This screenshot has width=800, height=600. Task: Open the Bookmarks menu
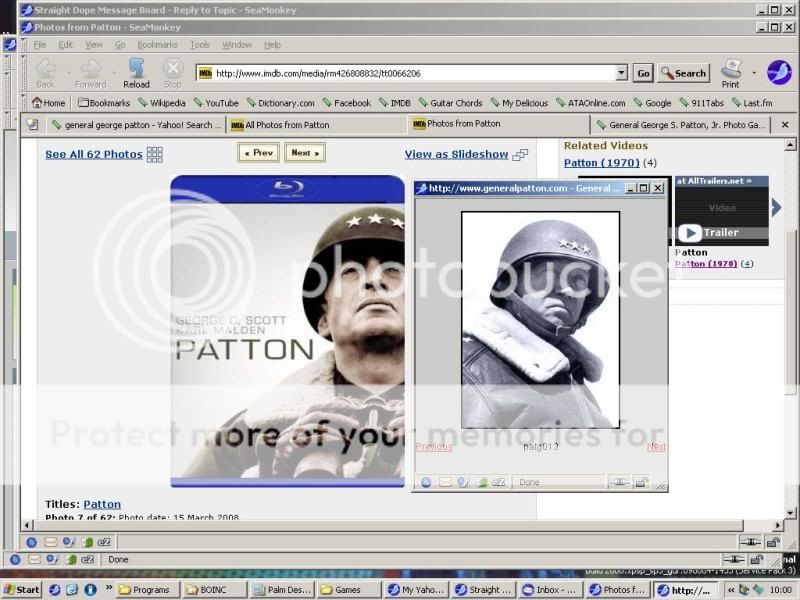(x=157, y=45)
